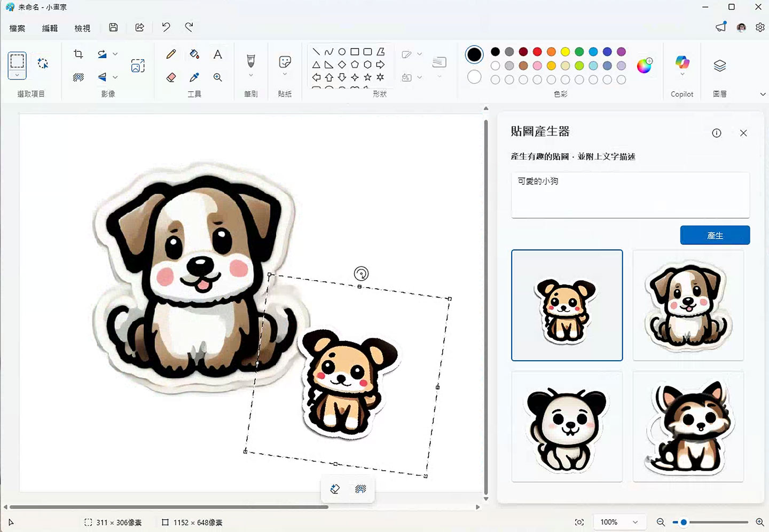Pick the Color picker eyedropper tool

194,77
